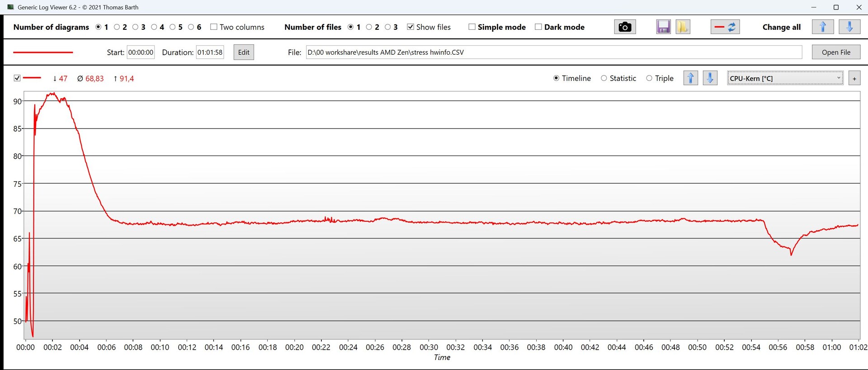Screen dimensions: 868x370
Task: Uncheck the Show files checkbox
Action: 410,27
